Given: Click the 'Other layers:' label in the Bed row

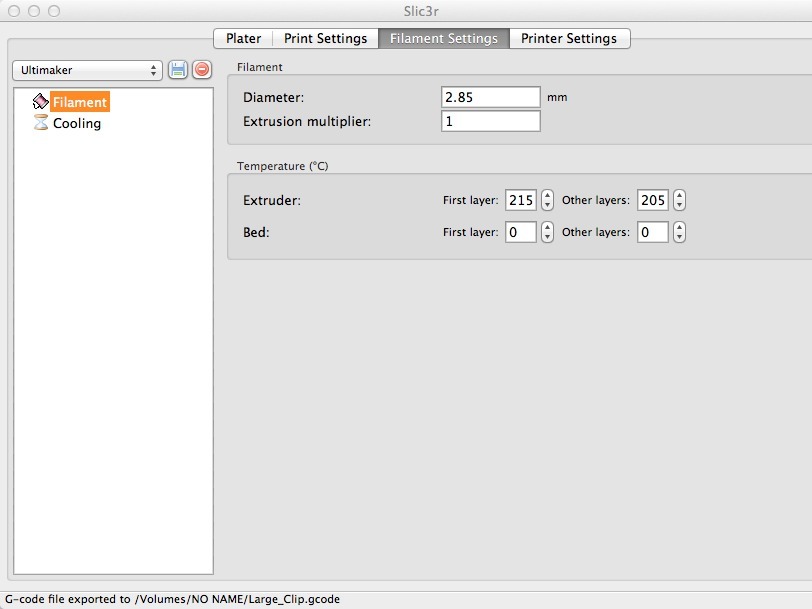Looking at the screenshot, I should pos(596,232).
